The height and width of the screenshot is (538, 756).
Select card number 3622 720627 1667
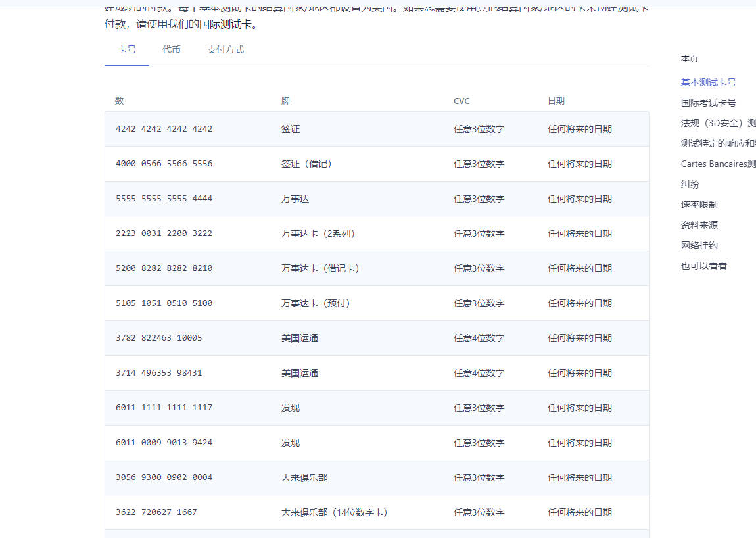coord(156,512)
